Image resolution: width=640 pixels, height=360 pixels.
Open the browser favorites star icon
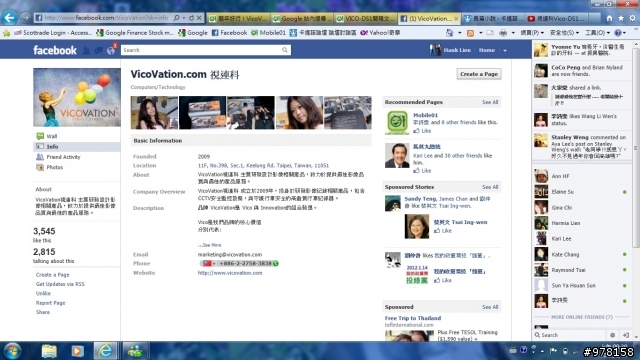tap(621, 18)
